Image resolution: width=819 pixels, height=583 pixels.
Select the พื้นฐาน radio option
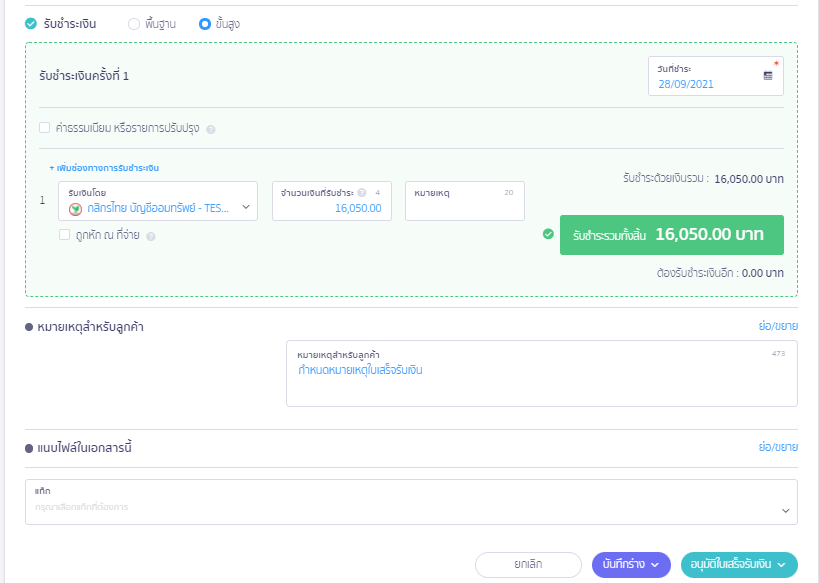tap(134, 23)
